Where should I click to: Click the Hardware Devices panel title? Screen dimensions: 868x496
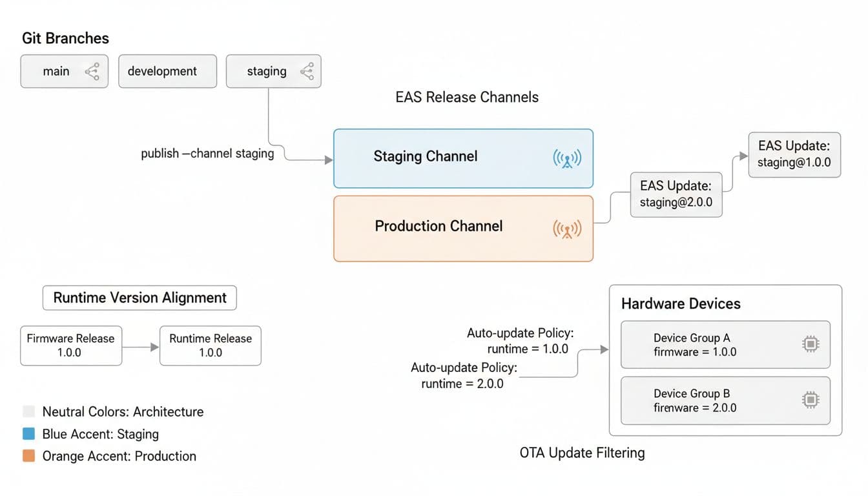[x=680, y=304]
